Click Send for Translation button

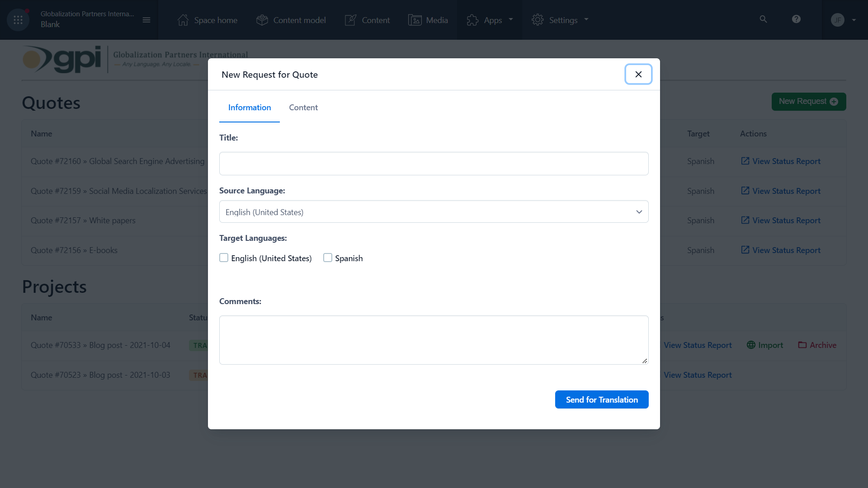(x=602, y=399)
